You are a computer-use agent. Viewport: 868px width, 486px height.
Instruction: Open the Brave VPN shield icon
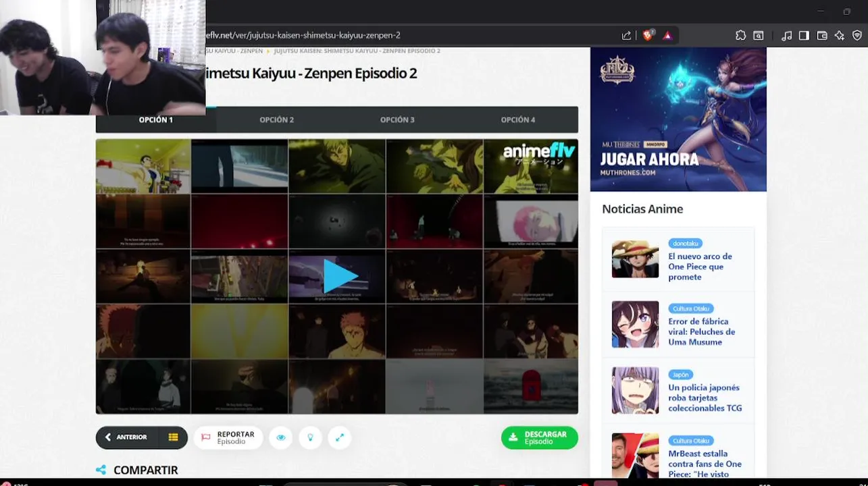tap(857, 35)
